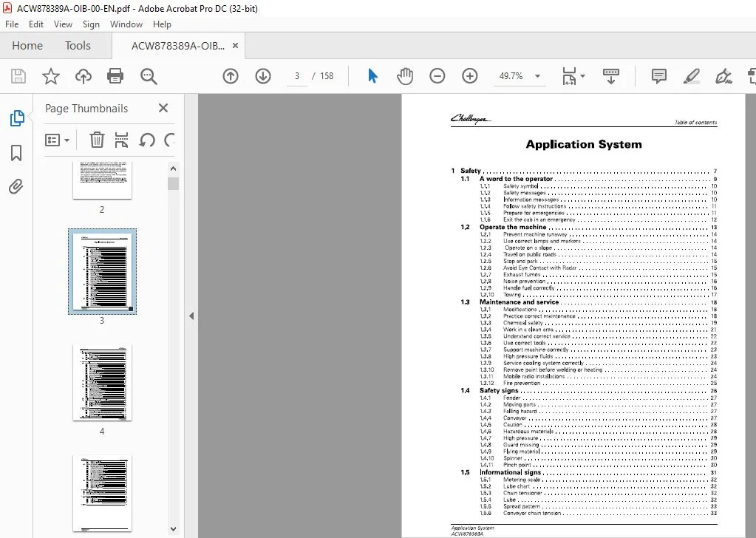Expand fit page dropdown arrow
756x538 pixels.
click(x=582, y=76)
